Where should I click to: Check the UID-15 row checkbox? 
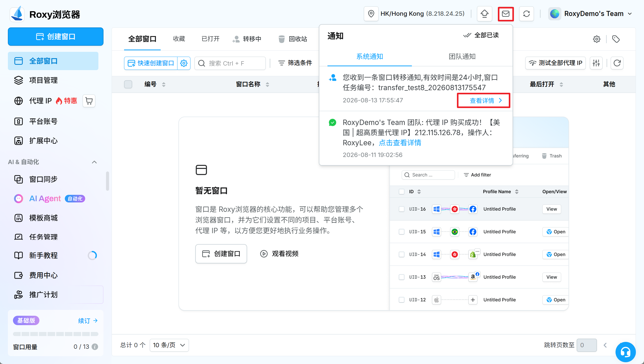[401, 232]
